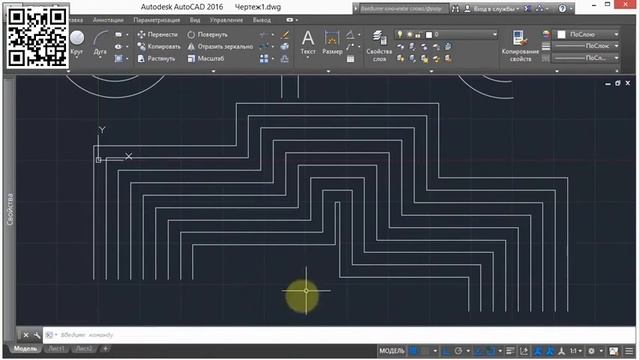This screenshot has height=360, width=640.
Task: Select the Размер dimension tool
Action: coord(332,42)
